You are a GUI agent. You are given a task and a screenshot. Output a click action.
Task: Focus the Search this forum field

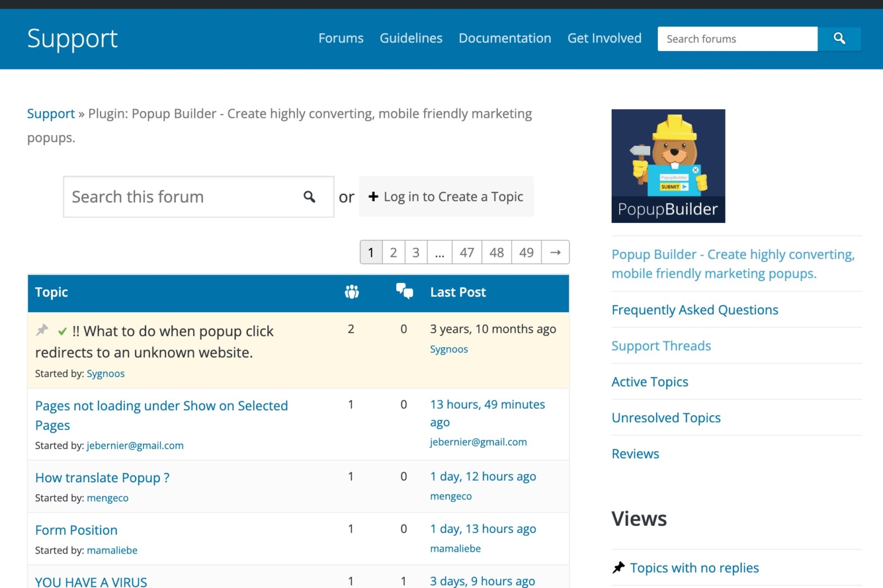pos(198,197)
